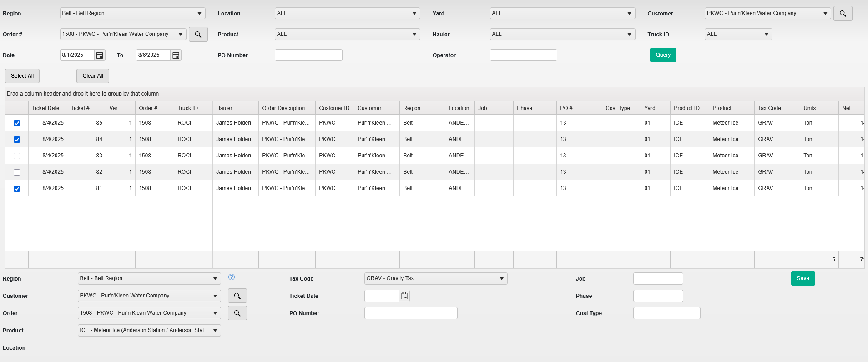Click the blue help icon beside bottom Region

(232, 277)
